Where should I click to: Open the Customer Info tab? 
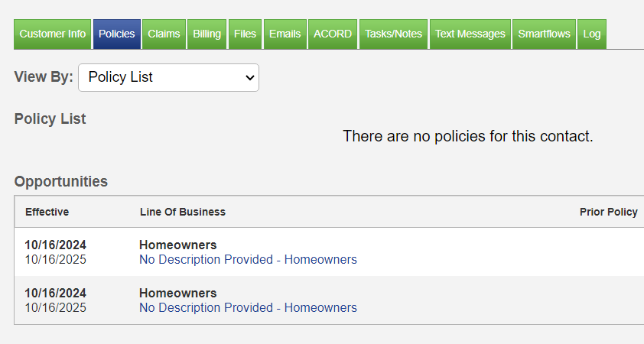coord(53,34)
